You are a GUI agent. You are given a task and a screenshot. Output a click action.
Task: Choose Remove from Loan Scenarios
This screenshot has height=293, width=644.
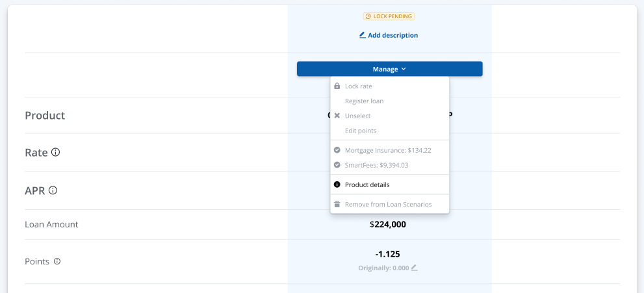388,204
